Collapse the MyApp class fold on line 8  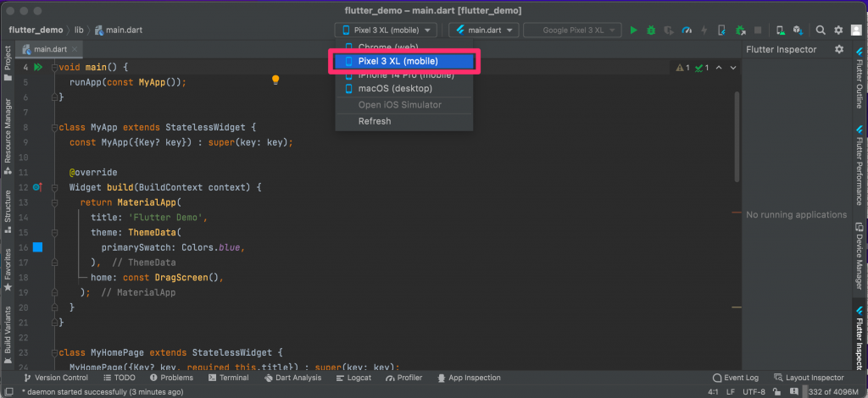point(54,128)
